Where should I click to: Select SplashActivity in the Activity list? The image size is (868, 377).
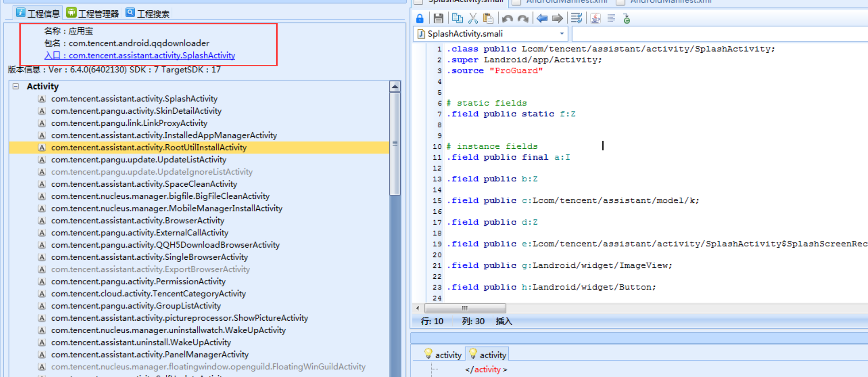(x=134, y=99)
